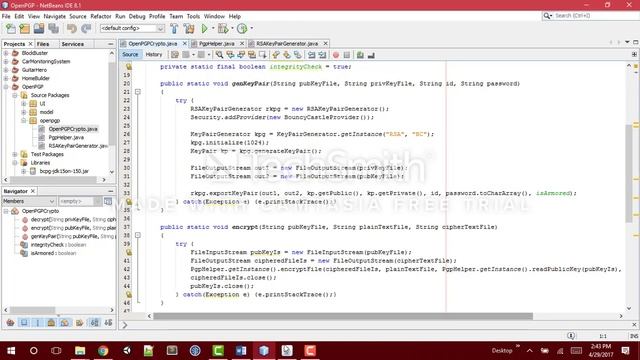The height and width of the screenshot is (360, 640).
Task: Toggle Show Fields filter in Navigator
Action: (x=24, y=322)
